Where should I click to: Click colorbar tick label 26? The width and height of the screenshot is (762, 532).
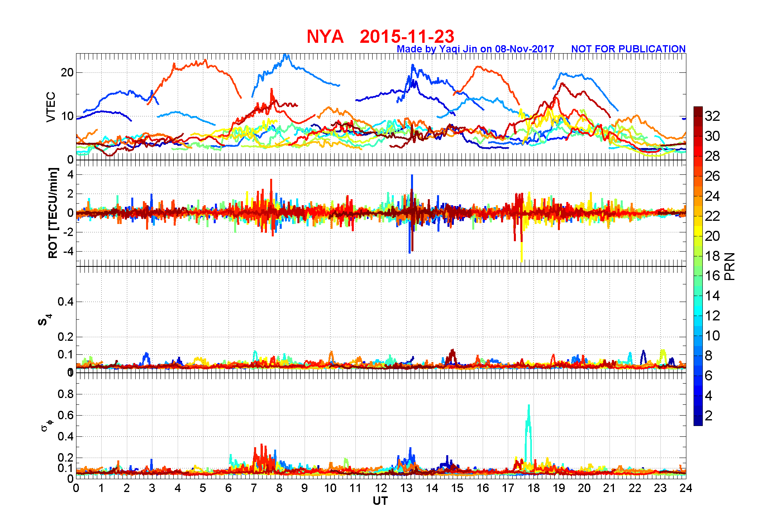tap(712, 176)
